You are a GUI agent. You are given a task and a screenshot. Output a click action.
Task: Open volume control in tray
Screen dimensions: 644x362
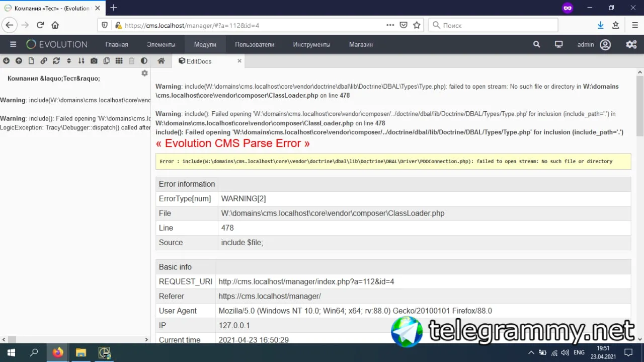pyautogui.click(x=566, y=352)
